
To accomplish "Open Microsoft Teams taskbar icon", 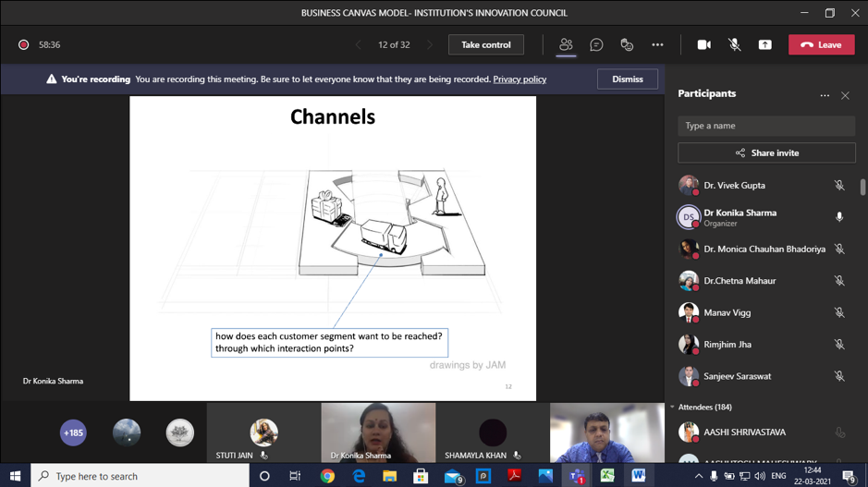I will click(x=576, y=476).
